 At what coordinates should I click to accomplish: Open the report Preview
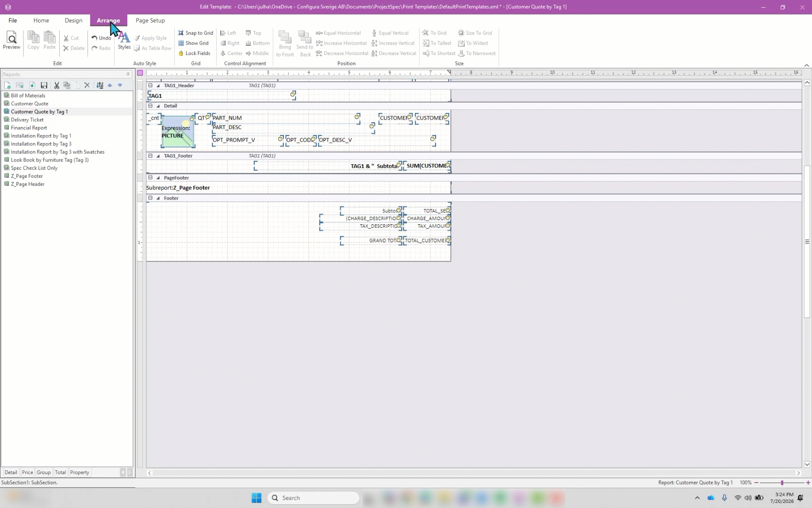coord(11,40)
